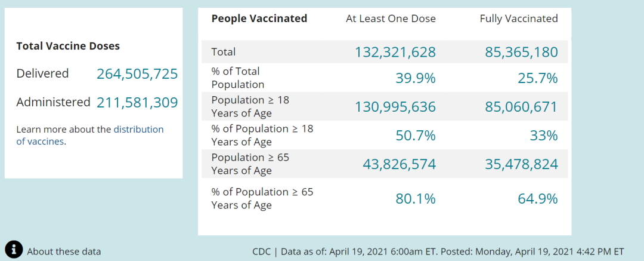Select the Total row label
The height and width of the screenshot is (261, 644).
(x=224, y=52)
